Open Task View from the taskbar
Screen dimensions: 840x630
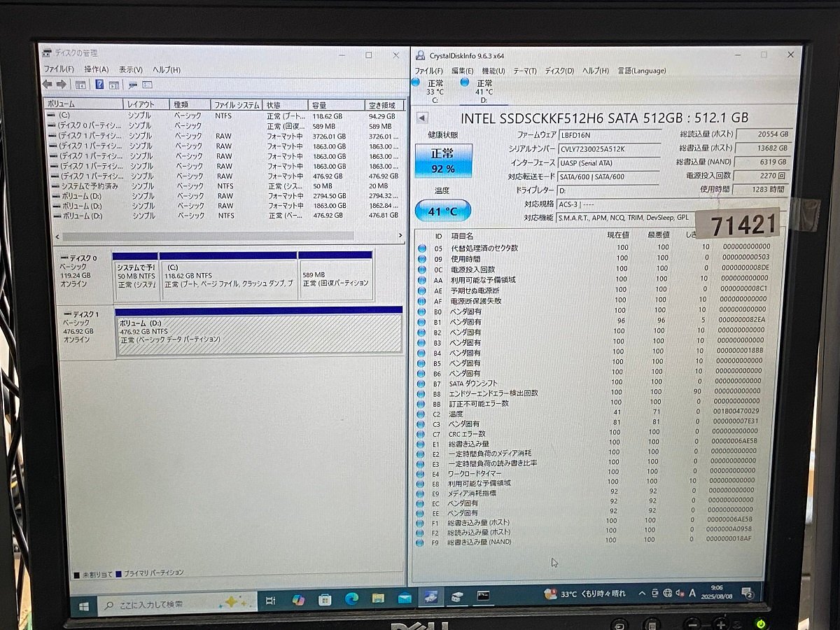[271, 601]
